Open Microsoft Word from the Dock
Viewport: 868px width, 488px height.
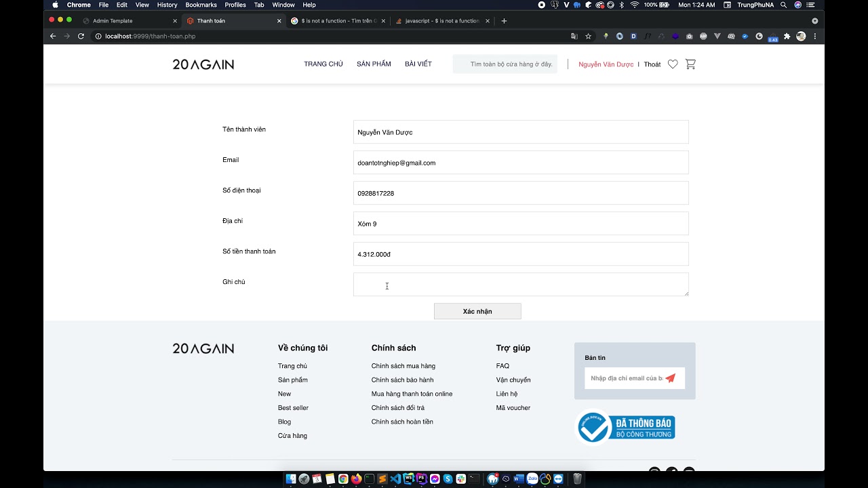coord(519,479)
